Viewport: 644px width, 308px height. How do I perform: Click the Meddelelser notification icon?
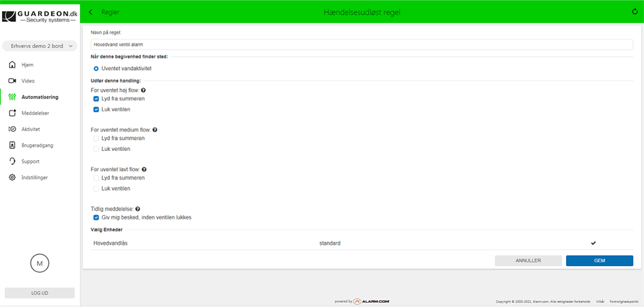pos(12,113)
